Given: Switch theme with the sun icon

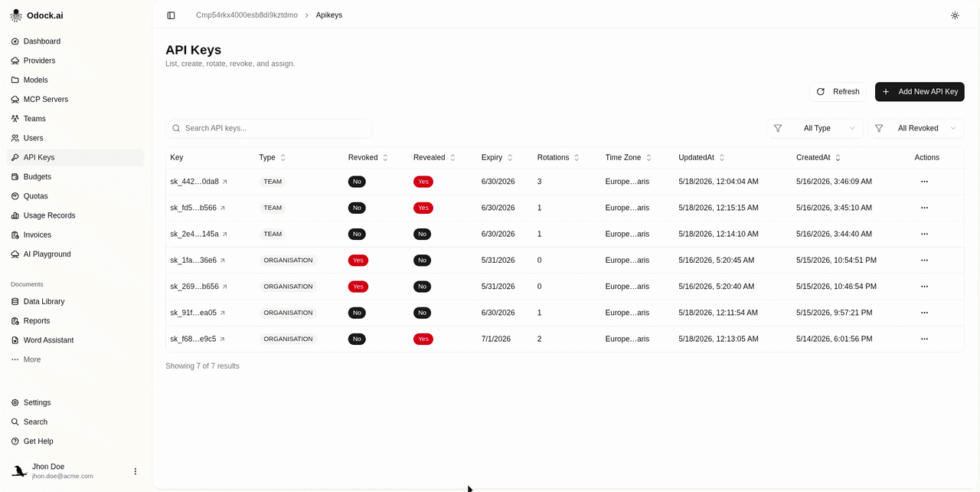Looking at the screenshot, I should pyautogui.click(x=955, y=15).
